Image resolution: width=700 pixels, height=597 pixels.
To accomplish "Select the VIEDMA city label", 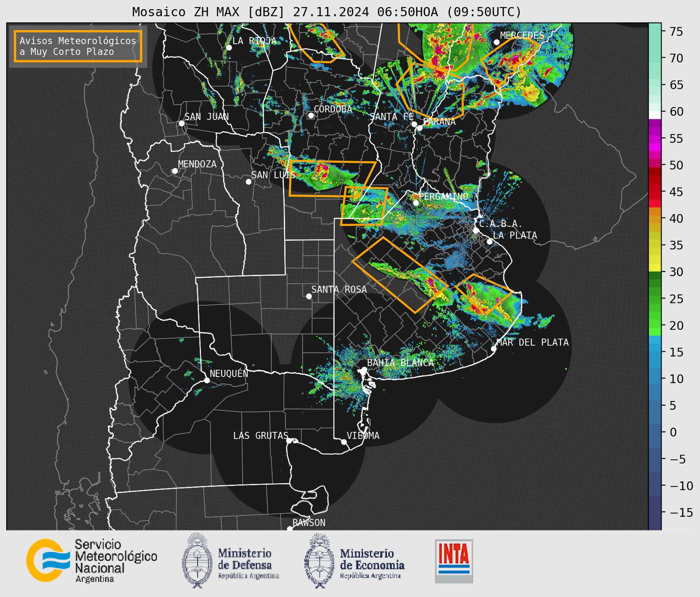I will click(363, 436).
